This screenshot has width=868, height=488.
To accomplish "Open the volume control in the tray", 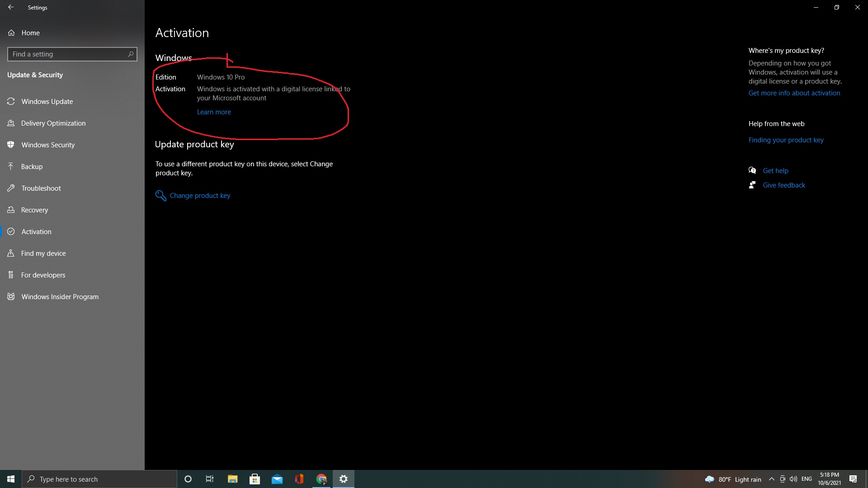I will (x=793, y=479).
